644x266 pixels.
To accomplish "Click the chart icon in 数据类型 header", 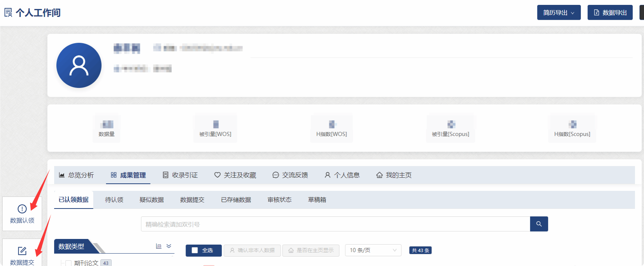I will [x=159, y=246].
